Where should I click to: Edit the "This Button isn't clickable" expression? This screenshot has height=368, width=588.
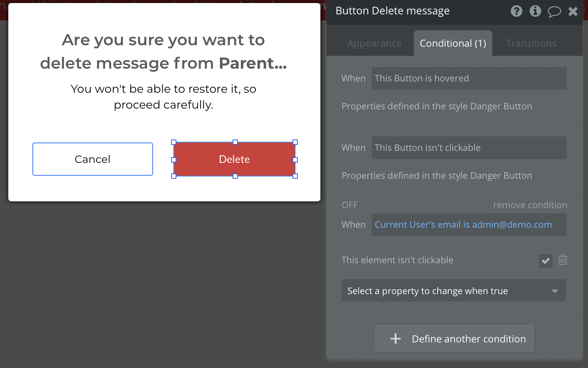point(469,148)
